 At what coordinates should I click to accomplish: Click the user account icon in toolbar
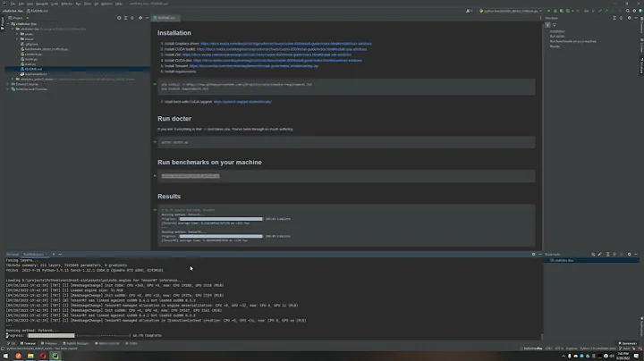pos(468,11)
